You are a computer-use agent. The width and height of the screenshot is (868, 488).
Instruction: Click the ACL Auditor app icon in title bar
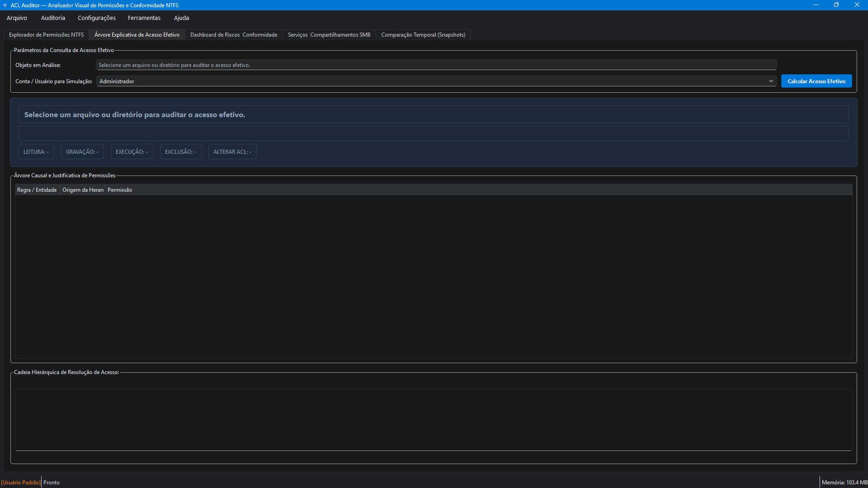tap(5, 5)
